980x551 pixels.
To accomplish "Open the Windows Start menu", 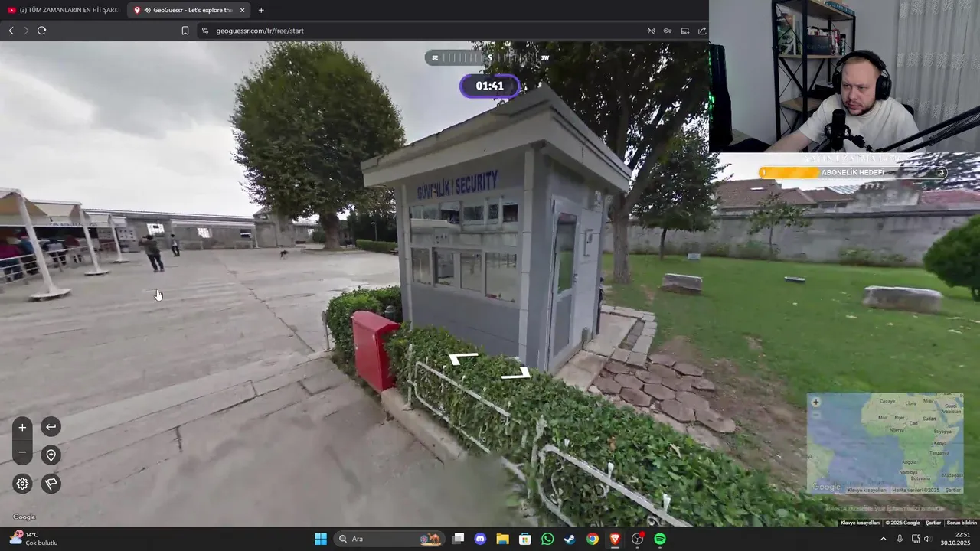I will (321, 539).
